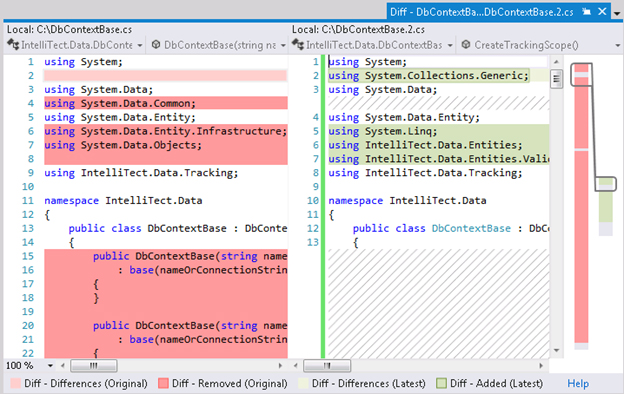Click the right pane horizontal scrollbar thumb
Screen dimensions: 624x394
[x=327, y=365]
